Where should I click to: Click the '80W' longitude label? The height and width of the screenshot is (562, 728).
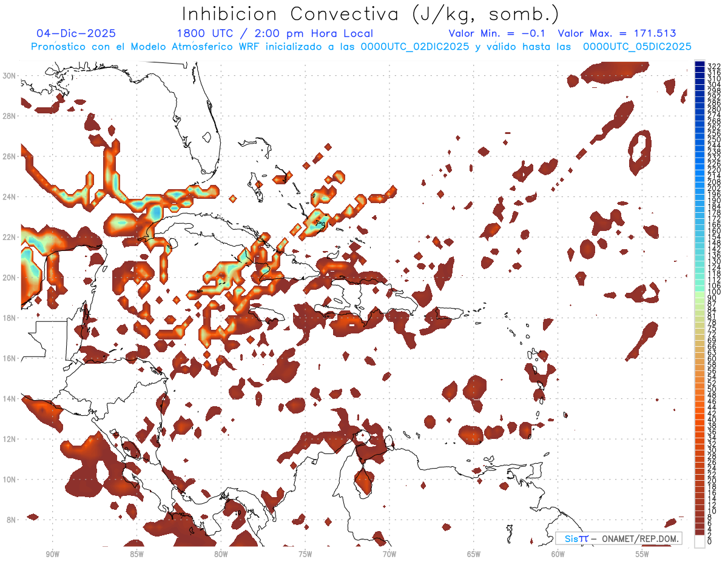click(x=221, y=554)
